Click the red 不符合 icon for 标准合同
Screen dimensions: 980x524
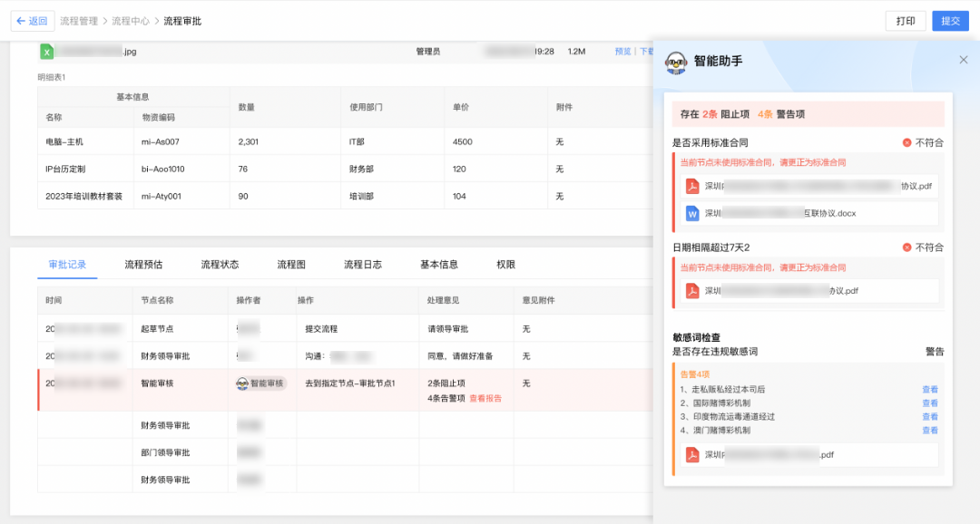click(906, 143)
